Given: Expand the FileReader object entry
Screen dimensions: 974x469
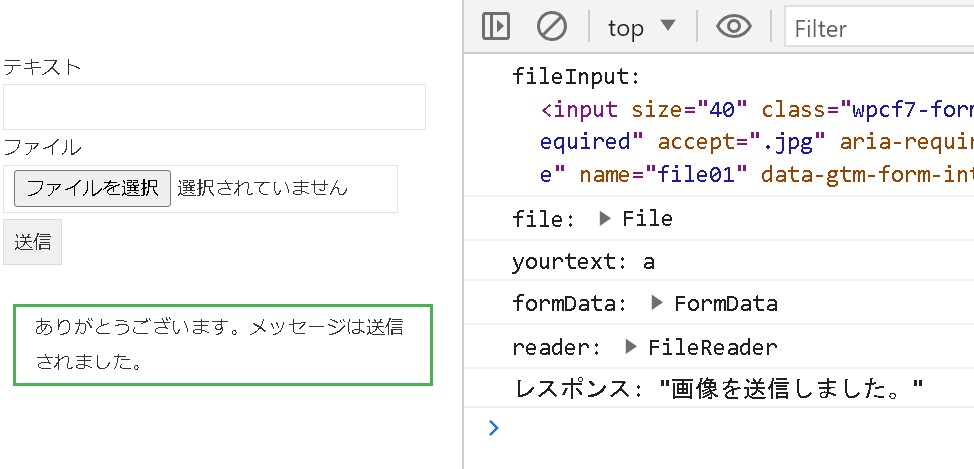Looking at the screenshot, I should tap(631, 347).
